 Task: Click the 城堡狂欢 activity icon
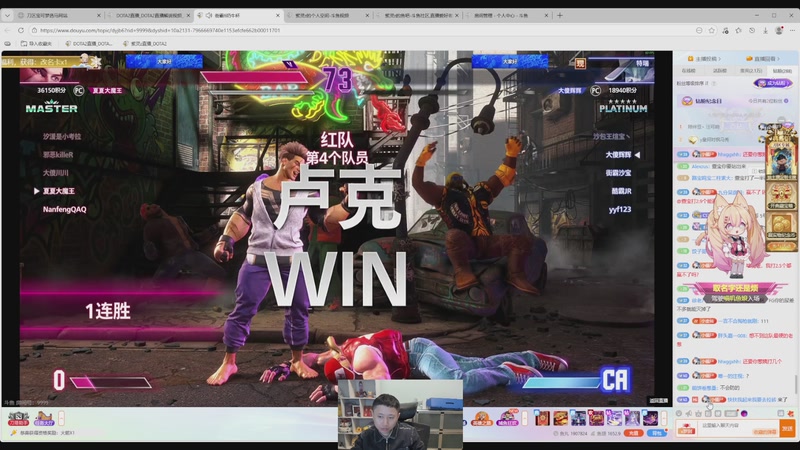pyautogui.click(x=507, y=419)
